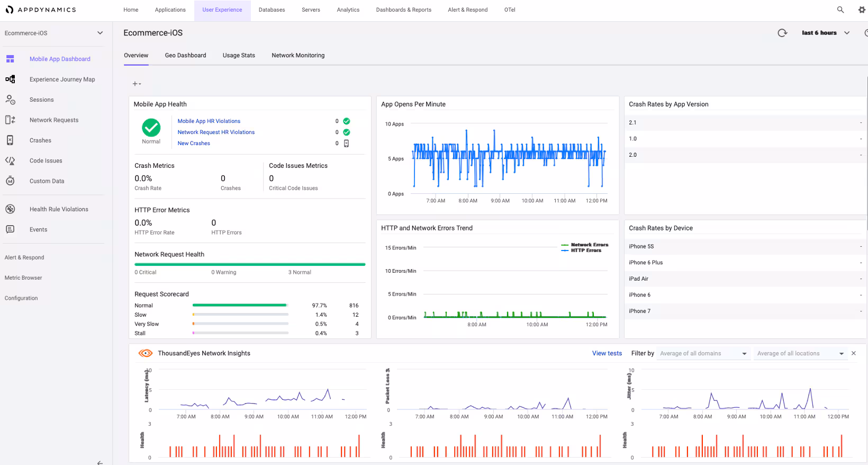Open the last 6 hours time range dropdown
The height and width of the screenshot is (465, 868).
coord(825,33)
